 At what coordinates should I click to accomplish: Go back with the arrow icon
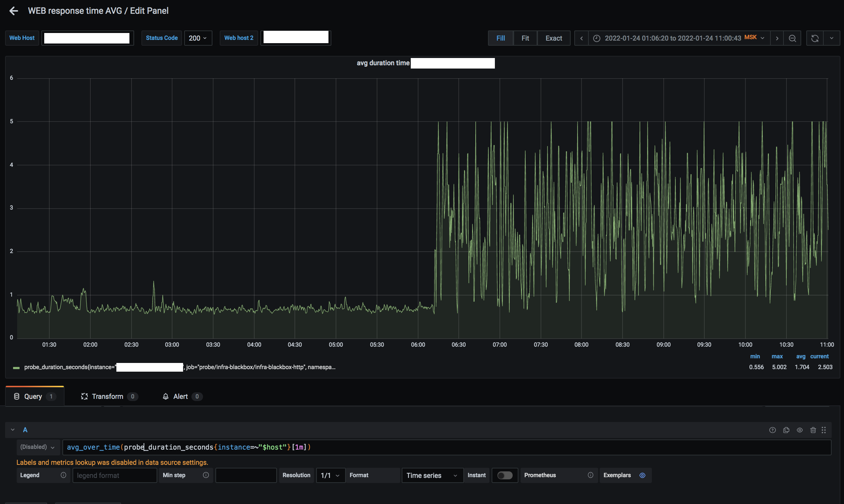14,11
